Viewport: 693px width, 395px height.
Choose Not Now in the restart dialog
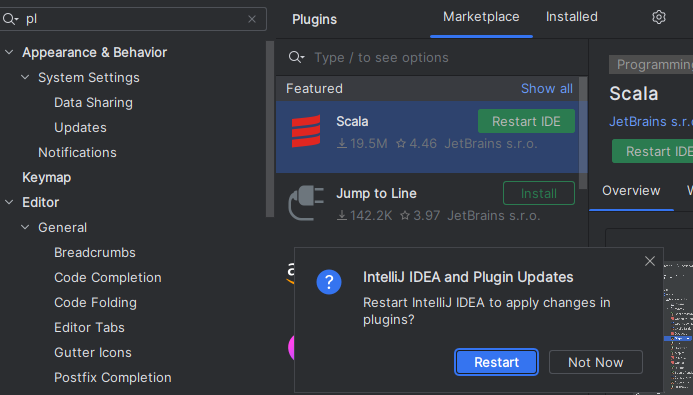[595, 362]
